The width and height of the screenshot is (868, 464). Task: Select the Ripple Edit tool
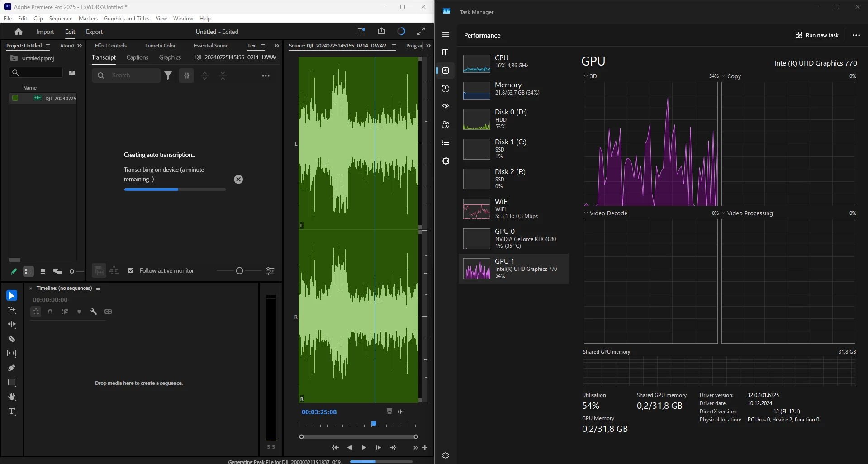12,324
